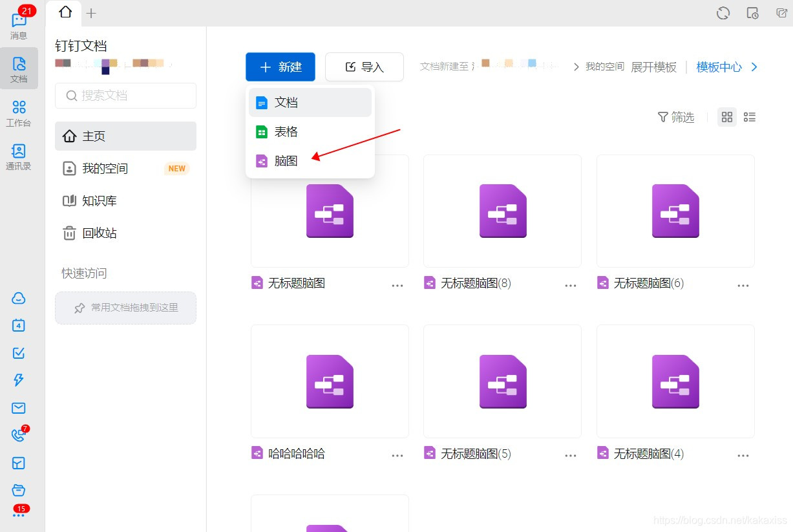
Task: Switch to grid view icon
Action: (727, 117)
